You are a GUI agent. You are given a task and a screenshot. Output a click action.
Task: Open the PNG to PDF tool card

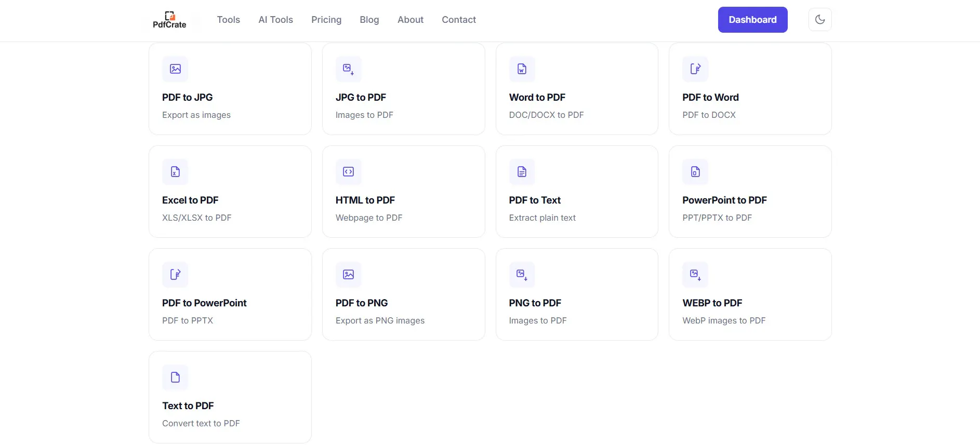click(x=577, y=294)
